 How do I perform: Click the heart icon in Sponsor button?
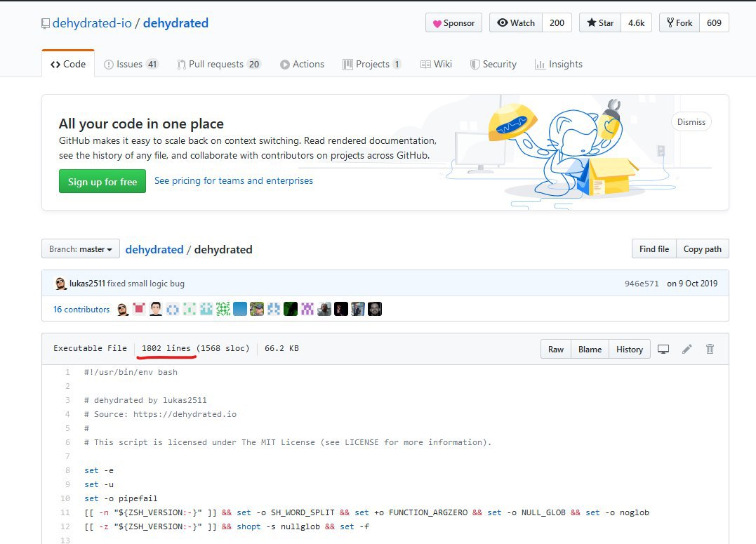[x=437, y=24]
